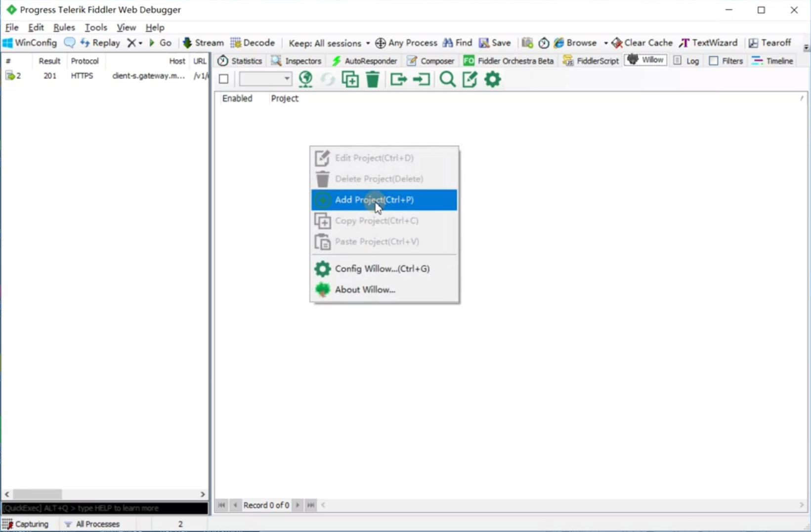Screen dimensions: 811x532
Task: Click the add-copy plus icon in Willow toolbar
Action: pyautogui.click(x=350, y=79)
